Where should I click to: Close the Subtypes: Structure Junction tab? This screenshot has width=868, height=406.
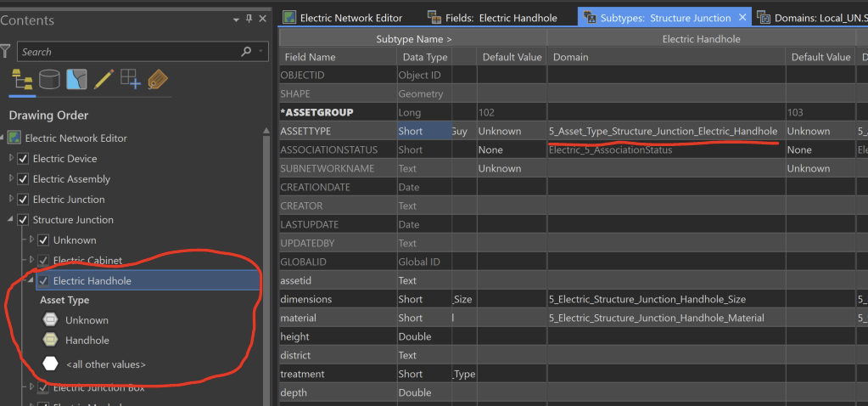click(x=743, y=18)
